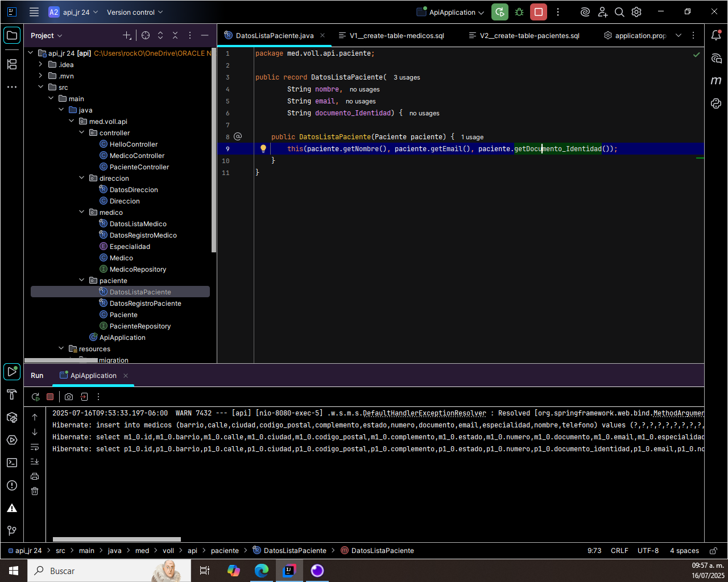This screenshot has height=582, width=728.
Task: Open the ApiApplication run configuration dropdown
Action: pyautogui.click(x=450, y=12)
